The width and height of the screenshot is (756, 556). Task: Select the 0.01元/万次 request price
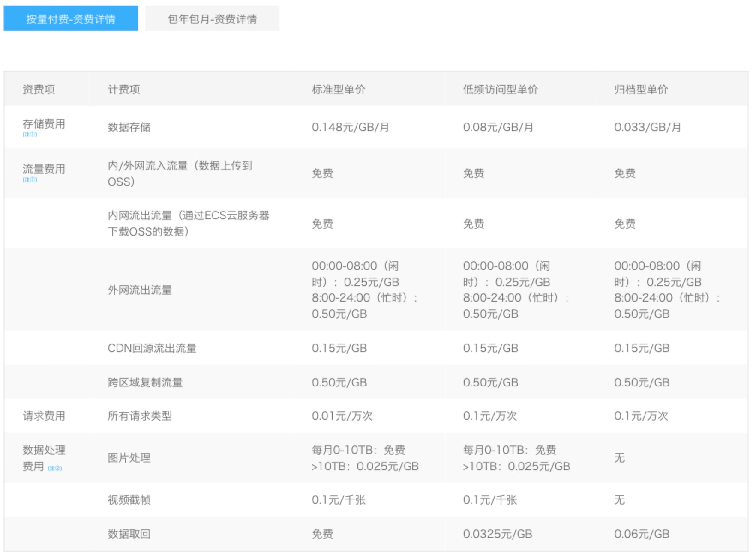pyautogui.click(x=342, y=416)
